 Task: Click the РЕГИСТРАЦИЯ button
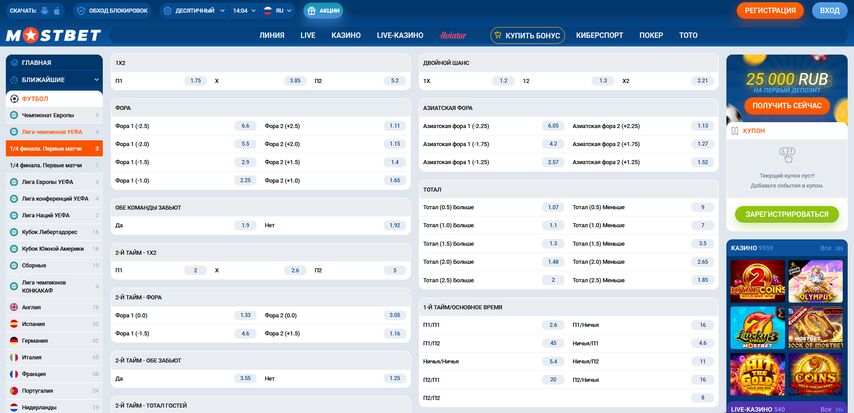[x=770, y=10]
